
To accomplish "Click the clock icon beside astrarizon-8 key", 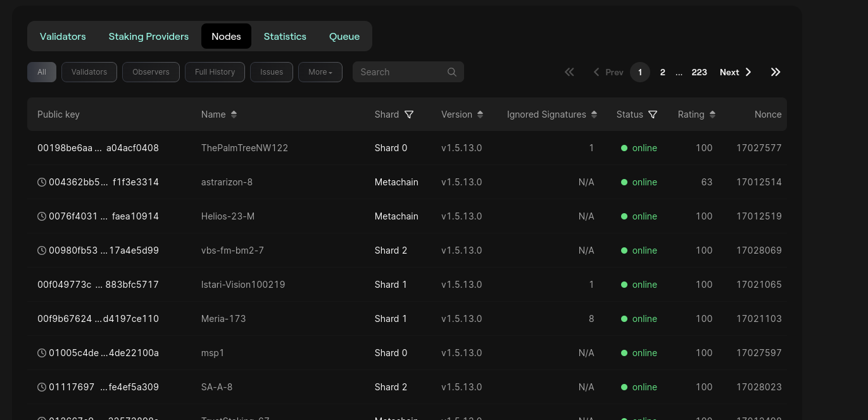I will point(42,182).
